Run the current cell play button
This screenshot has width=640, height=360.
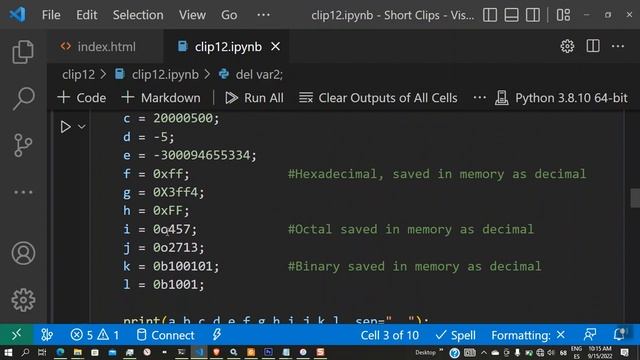[x=65, y=127]
